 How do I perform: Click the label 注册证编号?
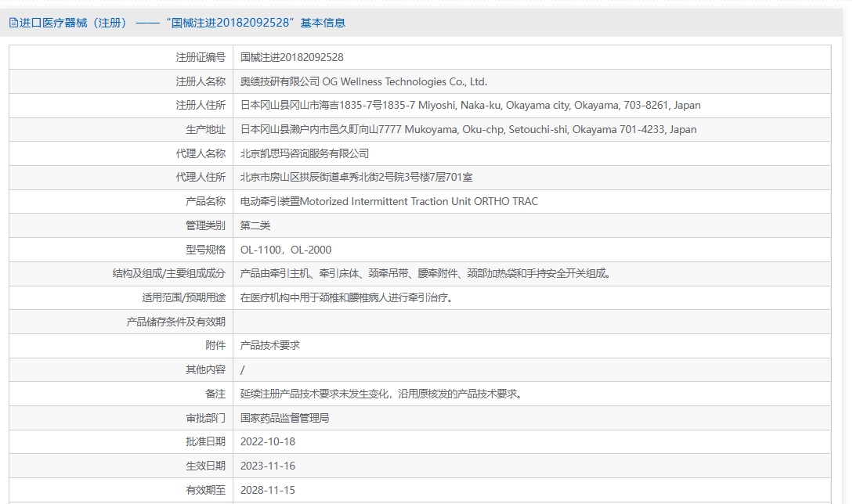pyautogui.click(x=201, y=57)
